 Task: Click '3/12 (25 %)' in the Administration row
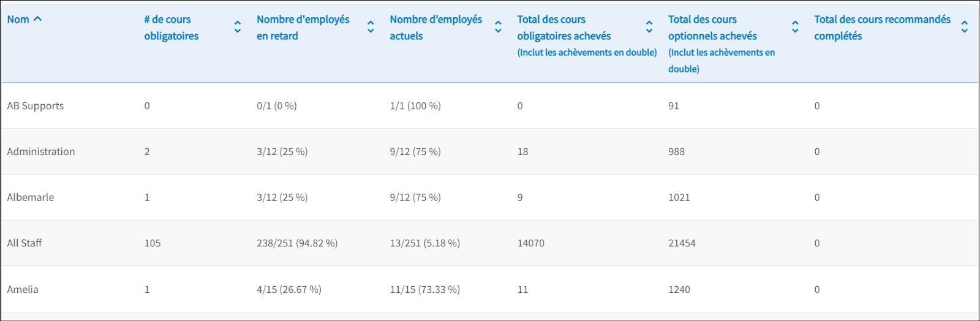282,152
